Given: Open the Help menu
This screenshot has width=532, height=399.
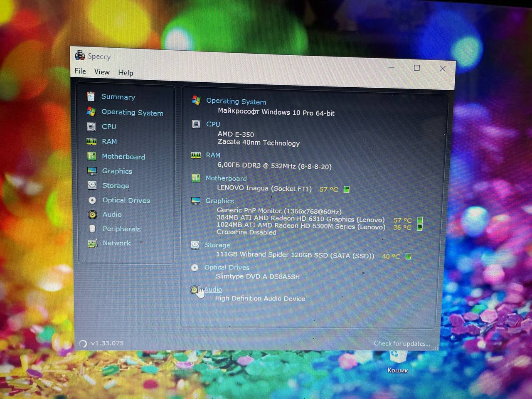Looking at the screenshot, I should [126, 73].
